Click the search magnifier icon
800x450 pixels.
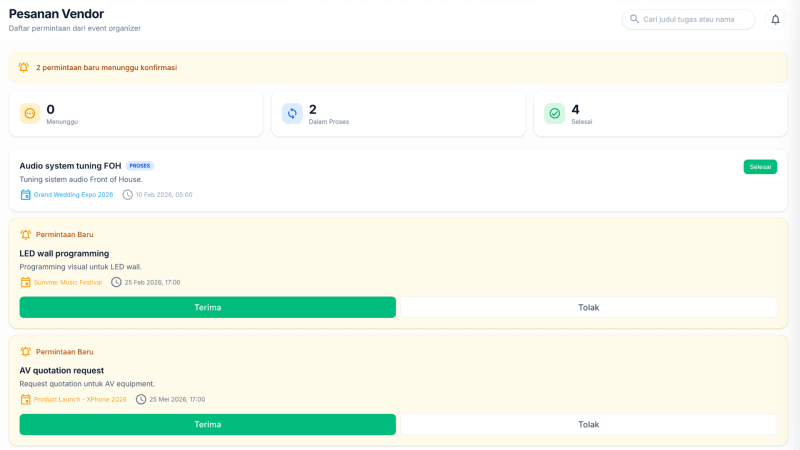pos(634,19)
